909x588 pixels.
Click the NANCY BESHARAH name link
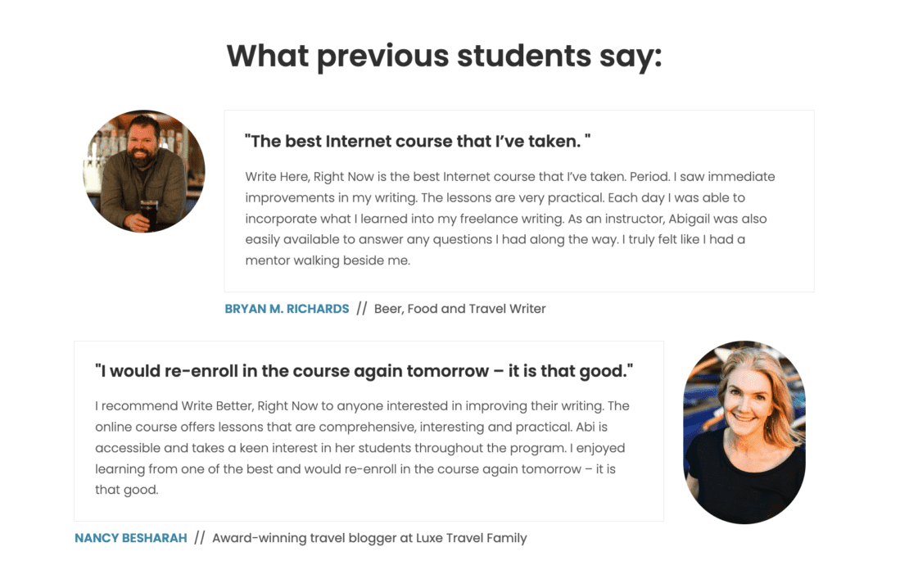pyautogui.click(x=131, y=538)
